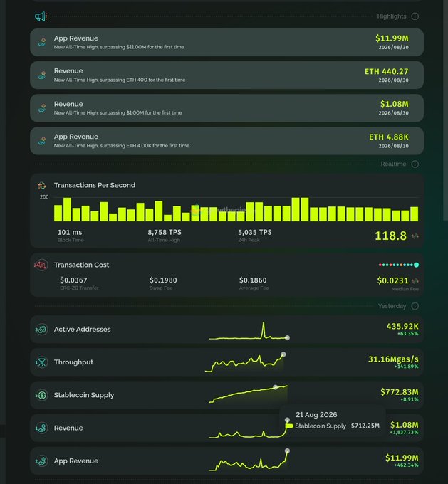Click icon on App Revenue $11.99M highlight
The image size is (448, 484).
(x=42, y=42)
